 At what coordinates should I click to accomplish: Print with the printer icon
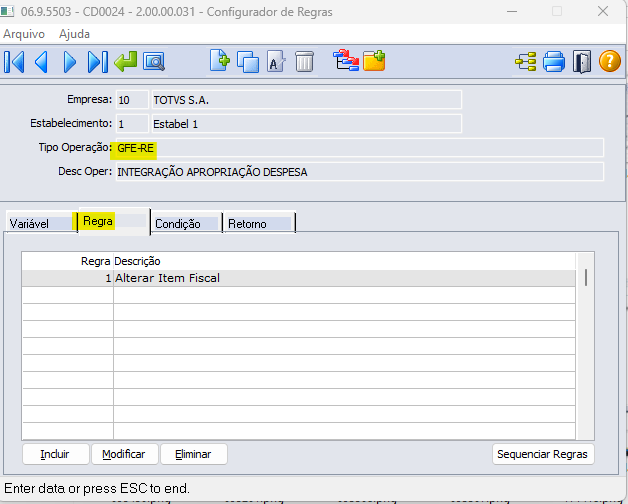click(554, 62)
